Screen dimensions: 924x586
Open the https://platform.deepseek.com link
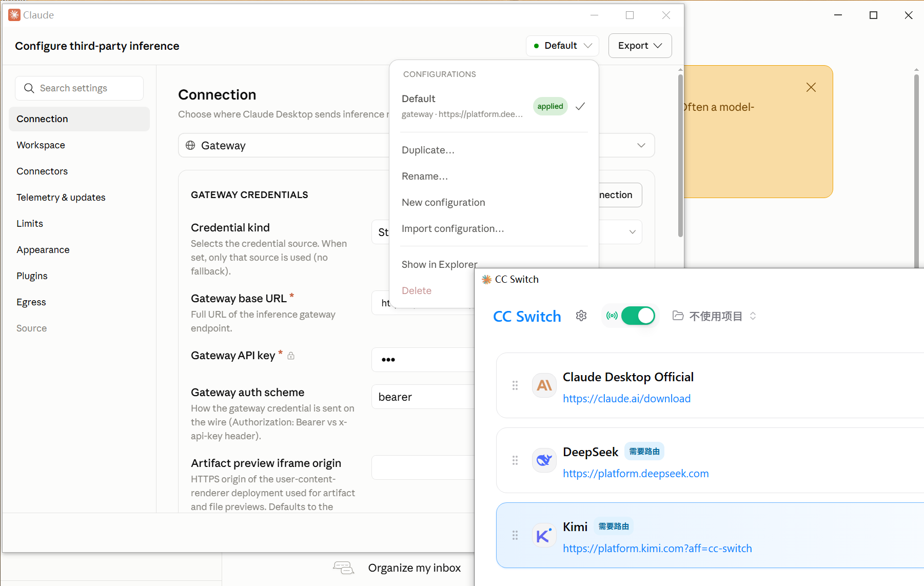pos(636,473)
